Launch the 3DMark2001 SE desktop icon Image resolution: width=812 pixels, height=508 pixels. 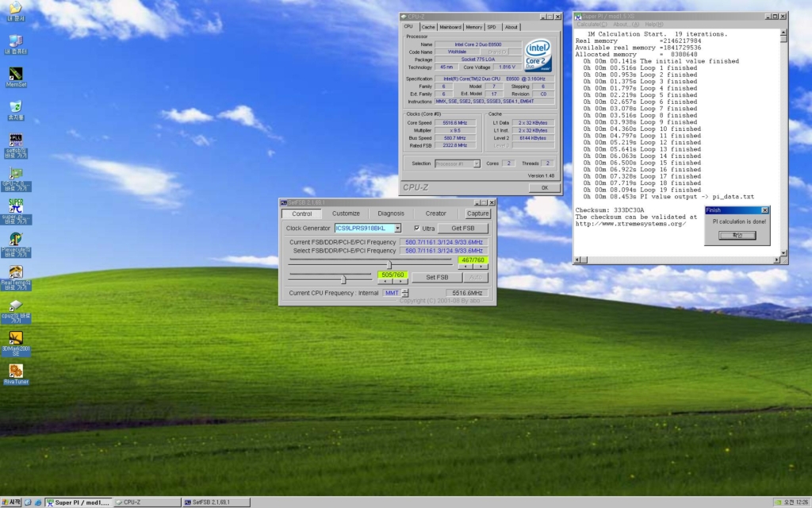click(x=16, y=344)
